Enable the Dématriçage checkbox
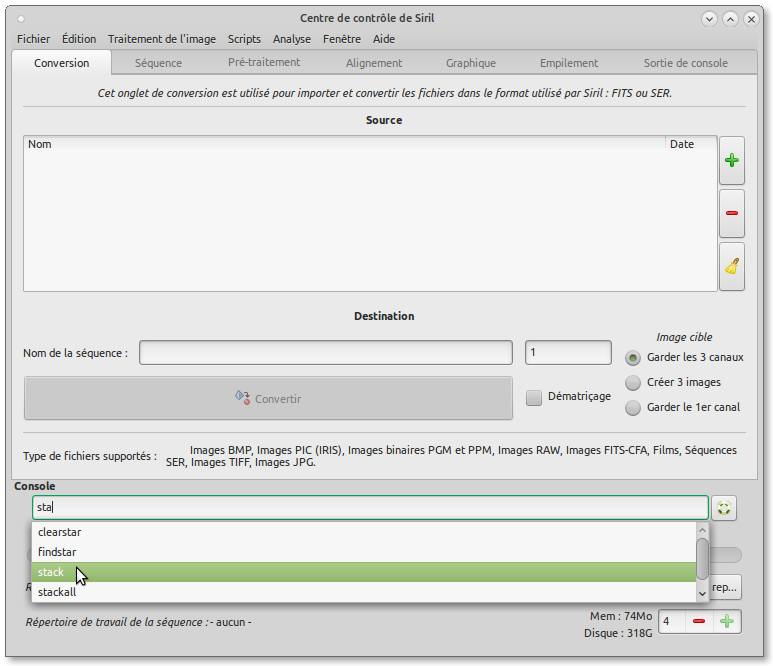Image resolution: width=773 pixels, height=666 pixels. point(534,397)
